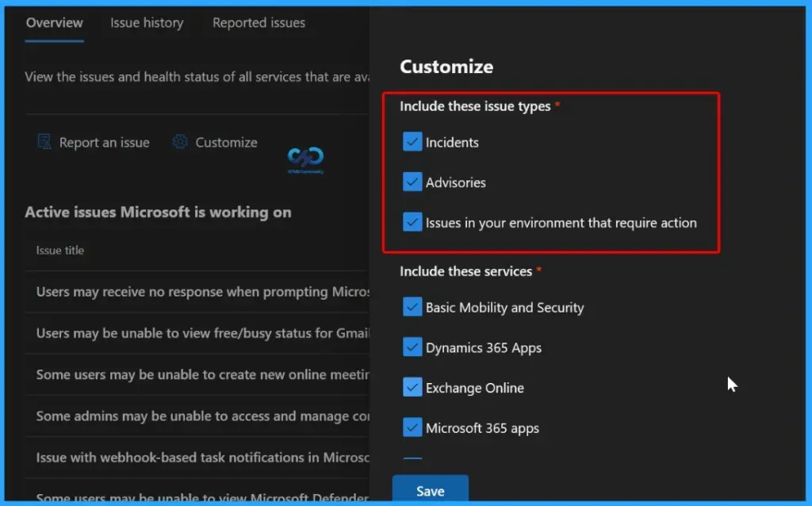This screenshot has width=812, height=506.
Task: Open the Issue history tab
Action: 147,23
